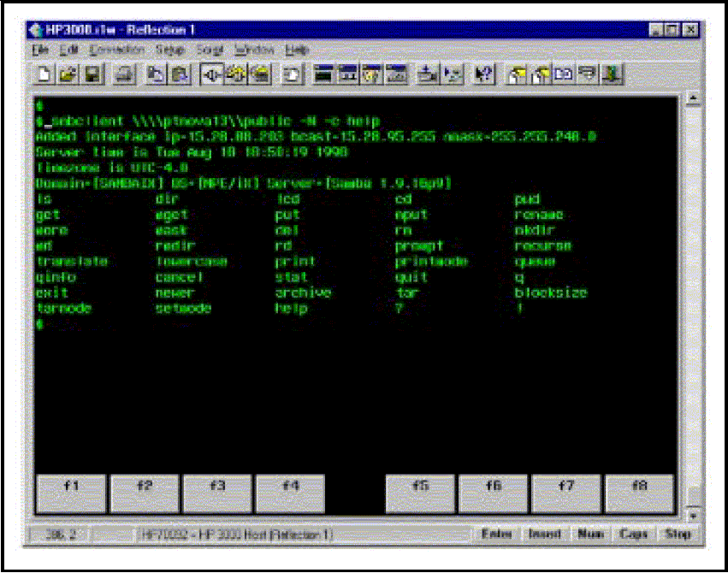Click the f1 function key button
Viewport: 728px width, 573px height.
[x=71, y=493]
